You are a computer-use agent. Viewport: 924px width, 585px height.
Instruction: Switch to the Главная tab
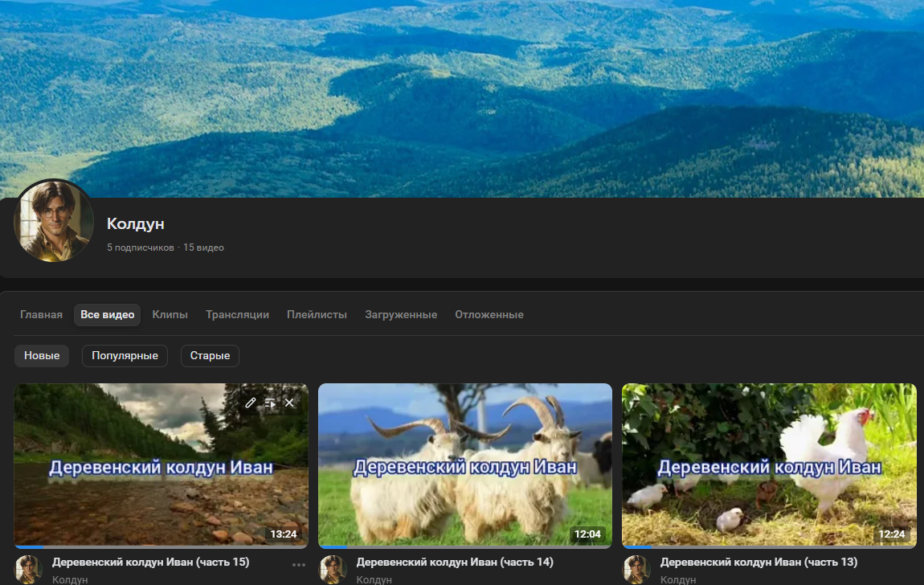pyautogui.click(x=41, y=314)
